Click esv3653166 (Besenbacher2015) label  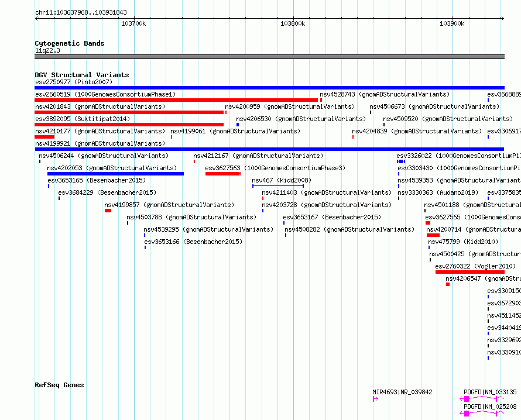[x=193, y=242]
